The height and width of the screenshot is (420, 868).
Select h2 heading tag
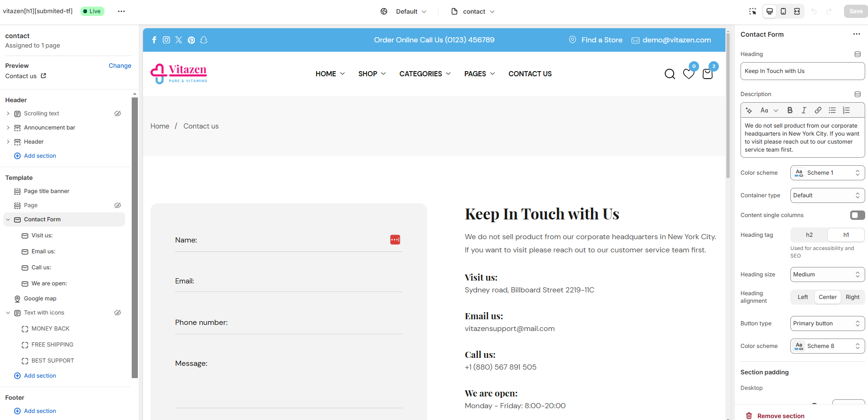[809, 235]
